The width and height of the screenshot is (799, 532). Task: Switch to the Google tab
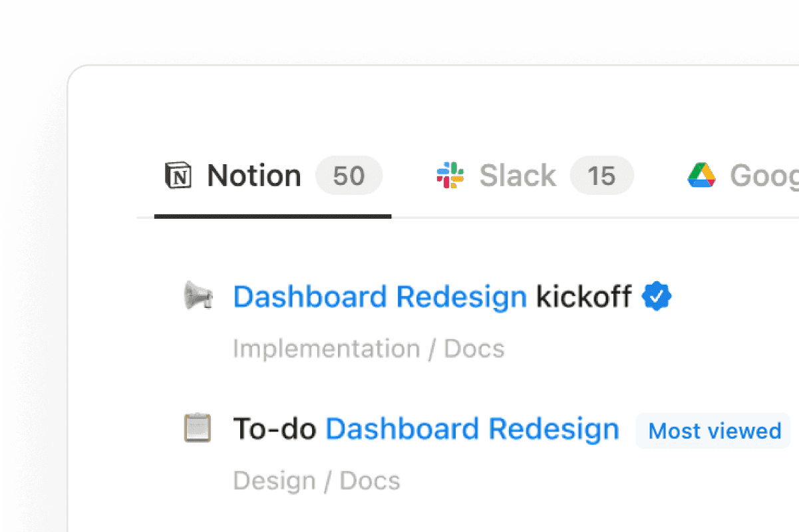point(758,175)
